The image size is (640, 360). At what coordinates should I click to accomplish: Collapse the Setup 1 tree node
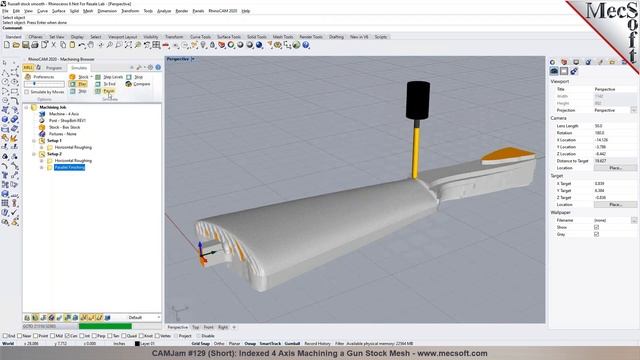[x=34, y=141]
